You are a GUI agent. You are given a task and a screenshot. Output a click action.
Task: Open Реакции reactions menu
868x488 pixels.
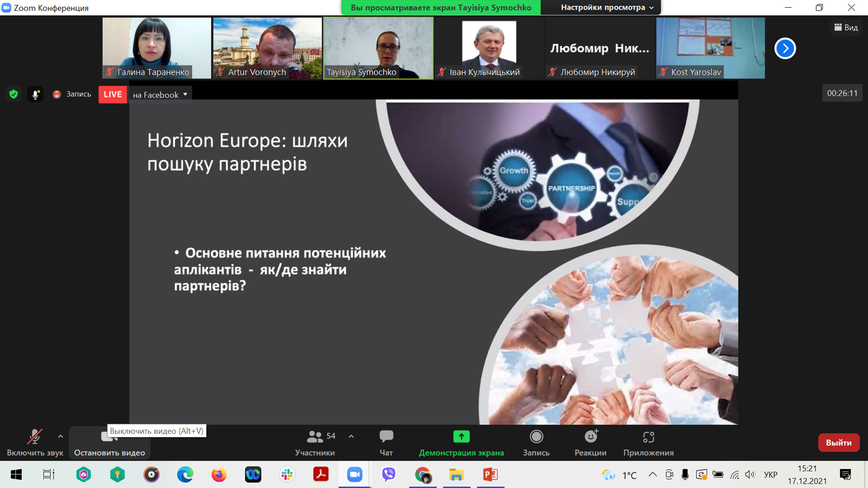coord(591,443)
